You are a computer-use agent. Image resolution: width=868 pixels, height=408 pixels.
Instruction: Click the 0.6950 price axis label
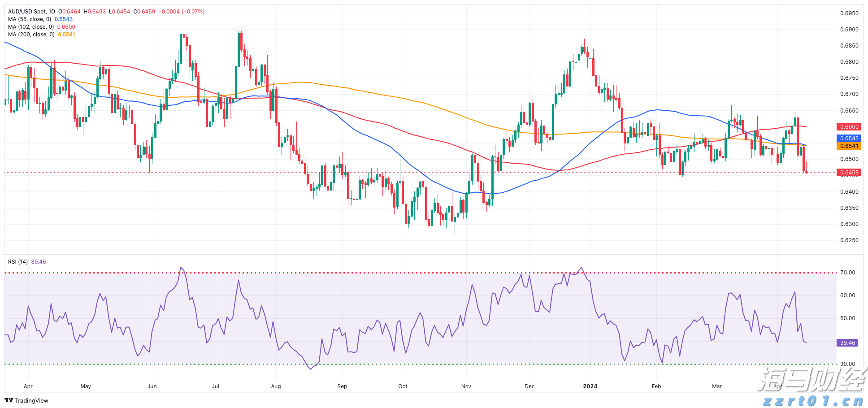849,13
